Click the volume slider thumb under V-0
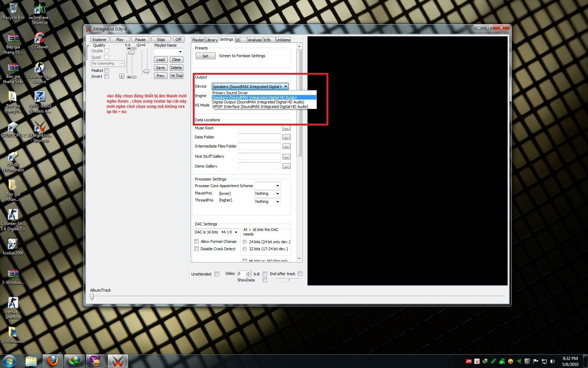The height and width of the screenshot is (368, 588). [131, 53]
